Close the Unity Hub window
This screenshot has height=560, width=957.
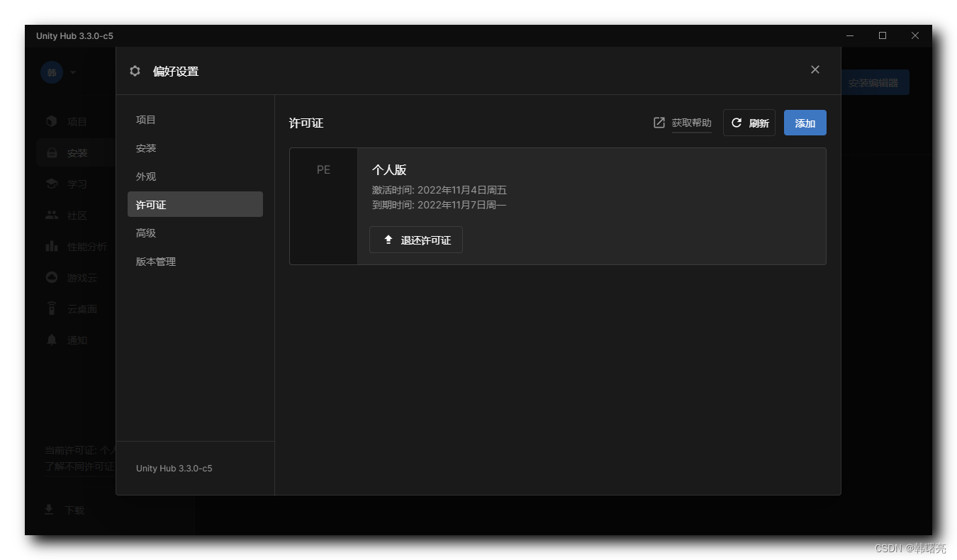(x=915, y=35)
